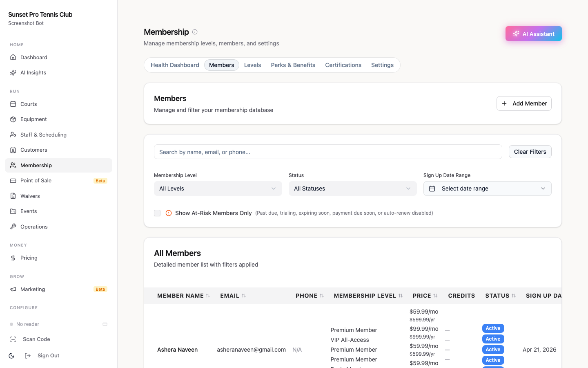
Task: Click the plus icon on Add Member
Action: (504, 103)
